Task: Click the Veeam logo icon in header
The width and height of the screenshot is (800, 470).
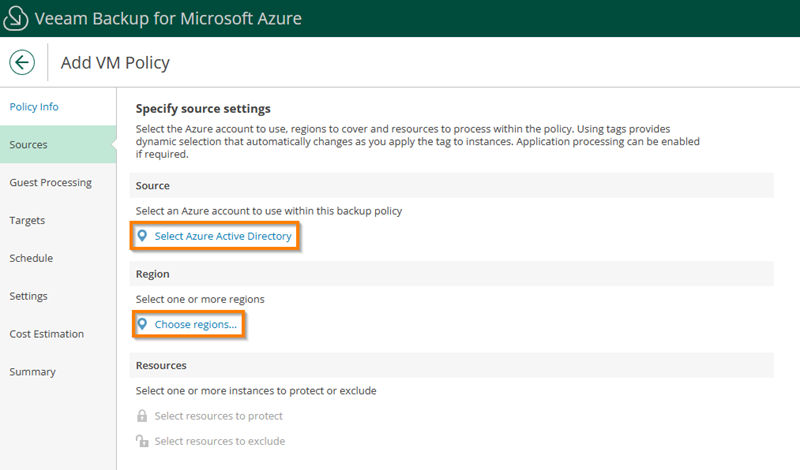Action: click(17, 18)
